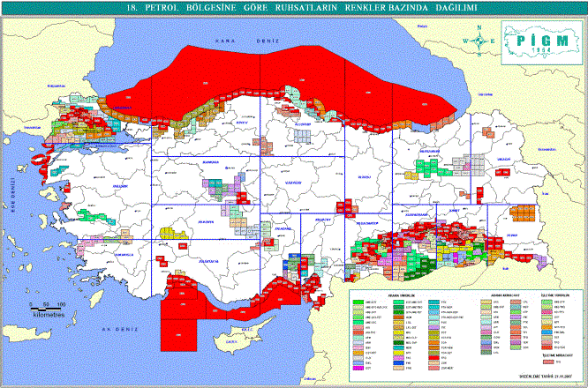The width and height of the screenshot is (588, 388).
Task: Click the Bulgaristan country label
Action: coord(57,86)
